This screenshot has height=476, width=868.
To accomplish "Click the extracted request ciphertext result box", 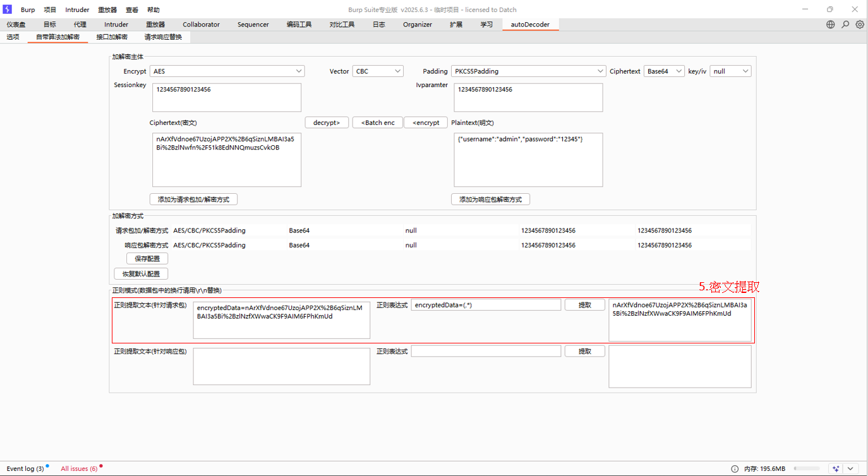I will point(680,320).
